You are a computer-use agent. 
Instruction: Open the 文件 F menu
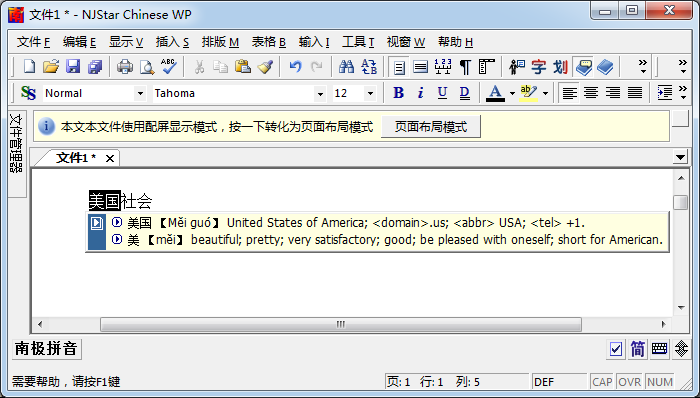(x=33, y=42)
